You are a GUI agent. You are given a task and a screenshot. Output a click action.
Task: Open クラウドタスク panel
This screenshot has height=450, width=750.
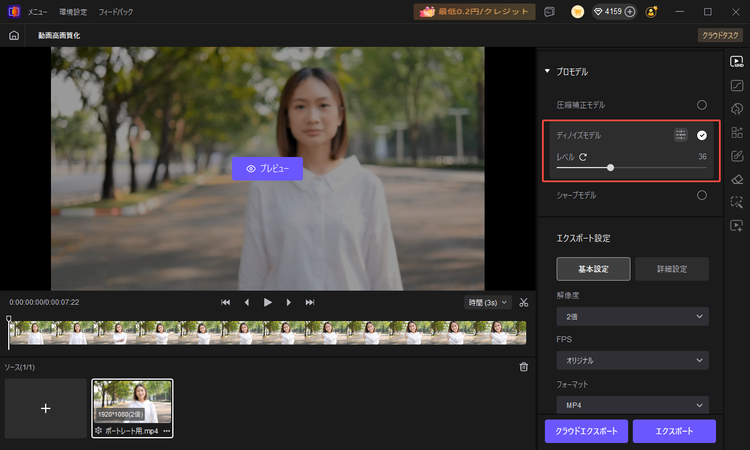[x=720, y=35]
